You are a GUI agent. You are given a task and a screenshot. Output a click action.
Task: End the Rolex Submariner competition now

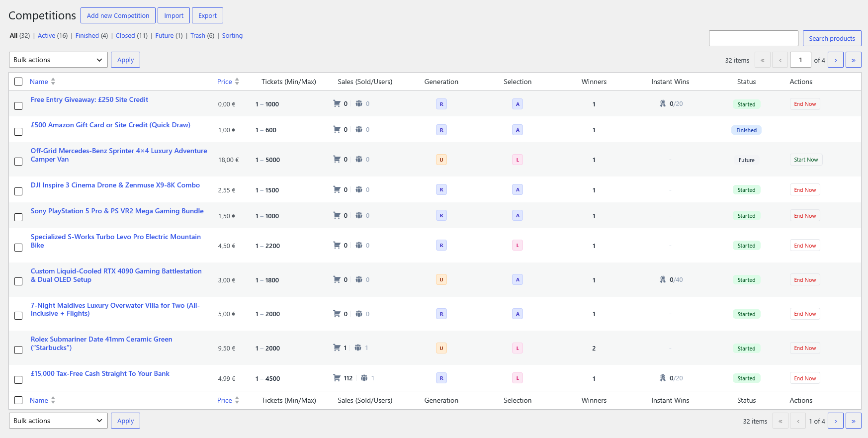click(x=805, y=348)
